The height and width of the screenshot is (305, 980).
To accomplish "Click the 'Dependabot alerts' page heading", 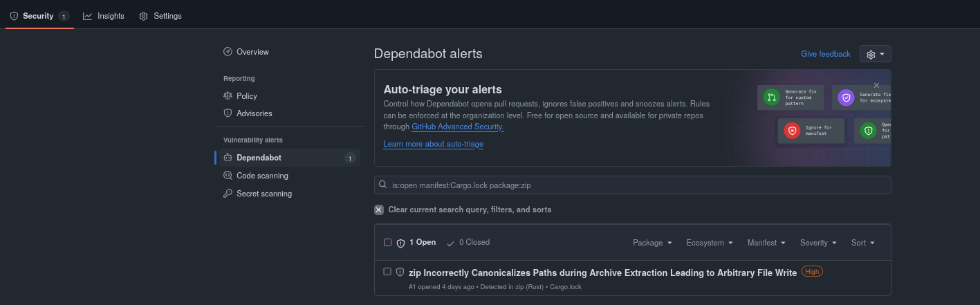I will coord(428,54).
